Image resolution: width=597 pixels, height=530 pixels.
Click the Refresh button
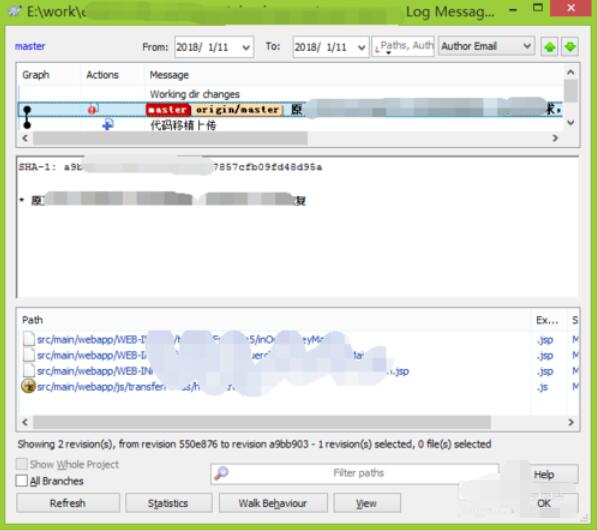(x=68, y=503)
